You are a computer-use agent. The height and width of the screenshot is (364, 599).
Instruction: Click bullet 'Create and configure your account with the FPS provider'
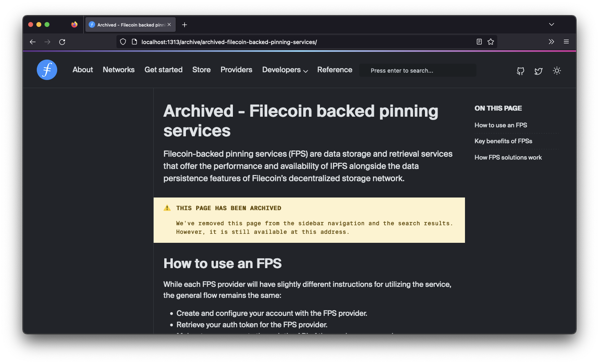pos(272,313)
